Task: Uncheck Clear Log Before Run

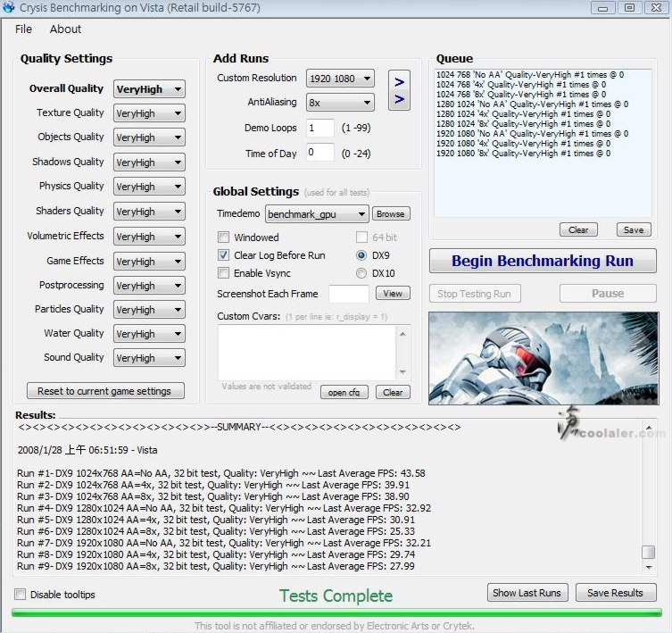Action: point(223,255)
